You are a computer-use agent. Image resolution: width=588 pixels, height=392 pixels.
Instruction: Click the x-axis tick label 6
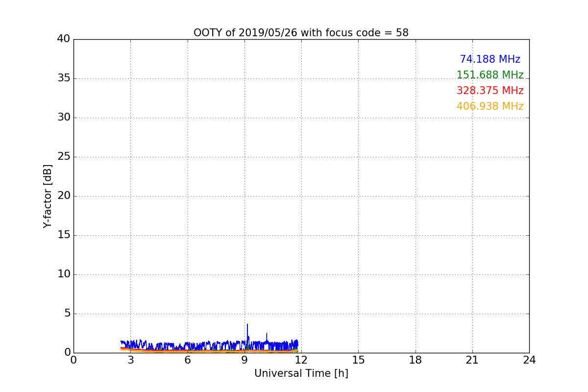tap(188, 360)
